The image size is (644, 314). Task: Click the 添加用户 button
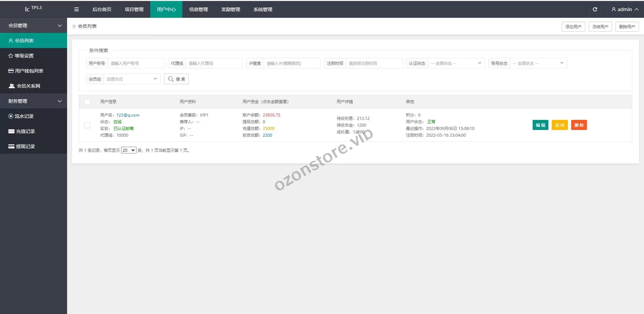[573, 27]
